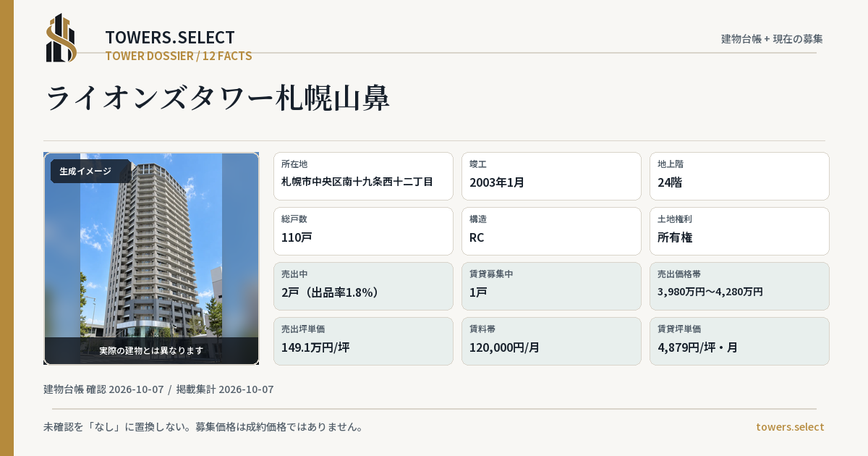Click the 賃料帯 card showing 120,000円/月

pos(551,341)
